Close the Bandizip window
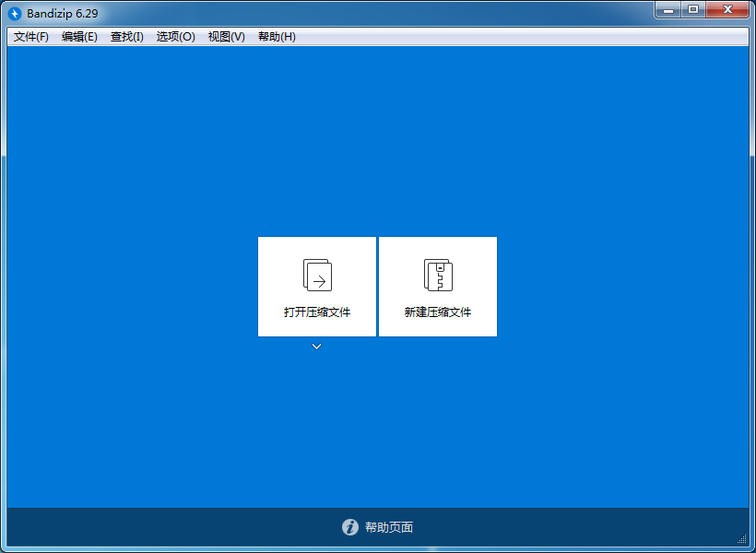This screenshot has width=756, height=553. point(727,9)
